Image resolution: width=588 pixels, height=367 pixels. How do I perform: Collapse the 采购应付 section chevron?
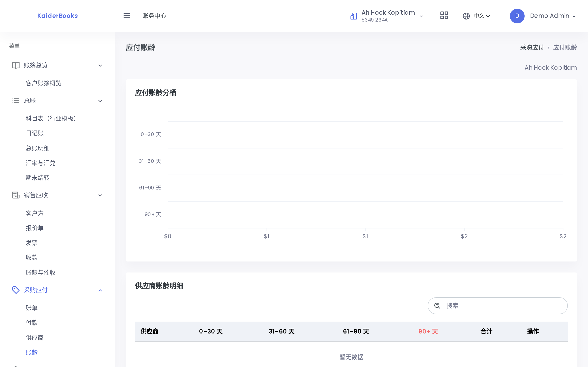click(100, 290)
